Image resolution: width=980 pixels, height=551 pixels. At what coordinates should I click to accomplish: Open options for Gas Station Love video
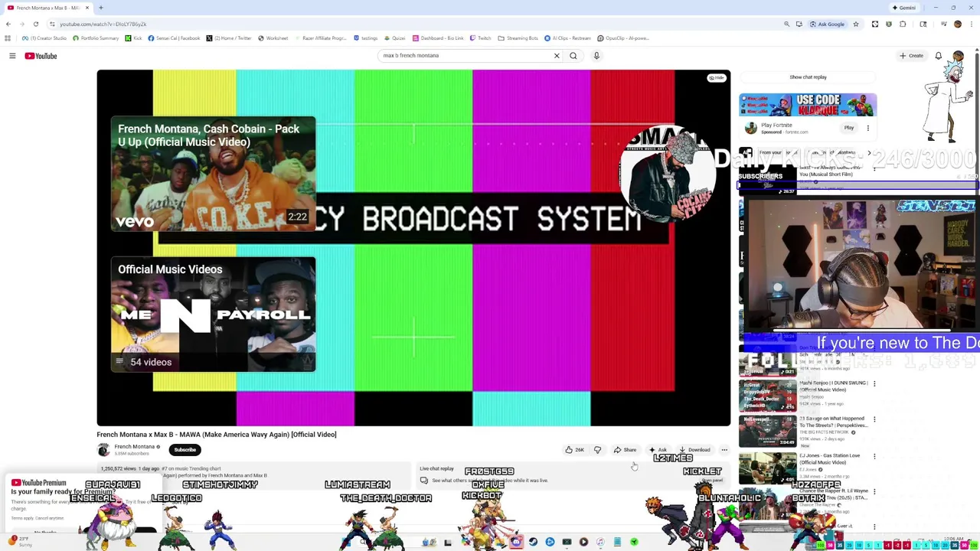874,456
